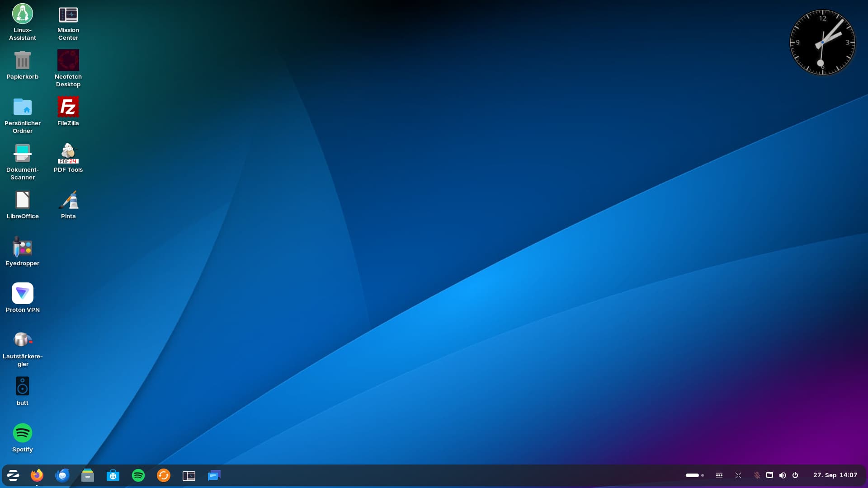The width and height of the screenshot is (868, 488).
Task: Open the wired network tray indicator
Action: coord(769,475)
